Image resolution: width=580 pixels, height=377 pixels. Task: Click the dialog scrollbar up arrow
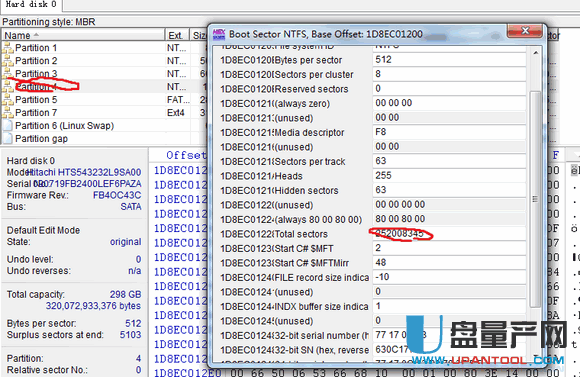pos(535,53)
